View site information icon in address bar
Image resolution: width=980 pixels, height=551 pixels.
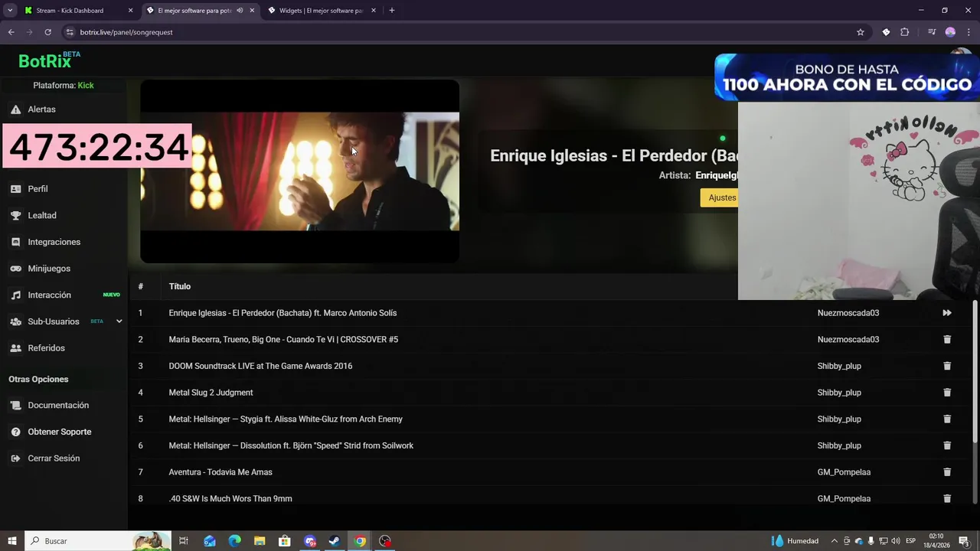point(70,32)
